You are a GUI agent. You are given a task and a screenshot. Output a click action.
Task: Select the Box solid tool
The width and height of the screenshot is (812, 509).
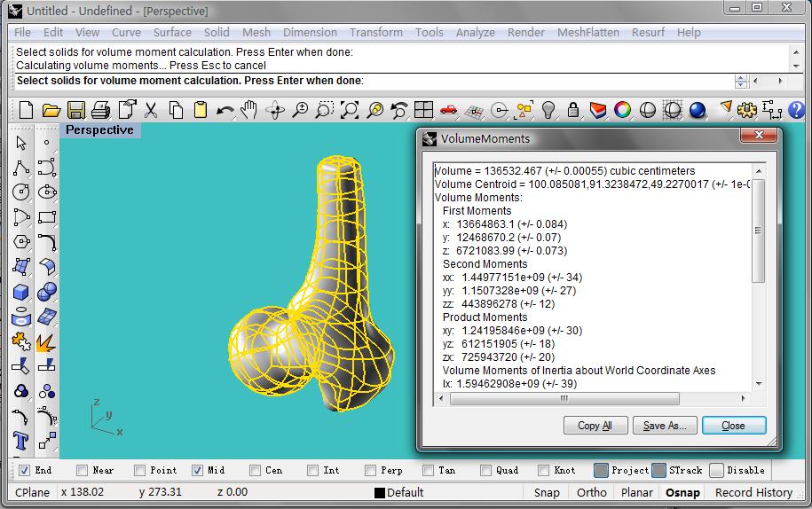21,292
